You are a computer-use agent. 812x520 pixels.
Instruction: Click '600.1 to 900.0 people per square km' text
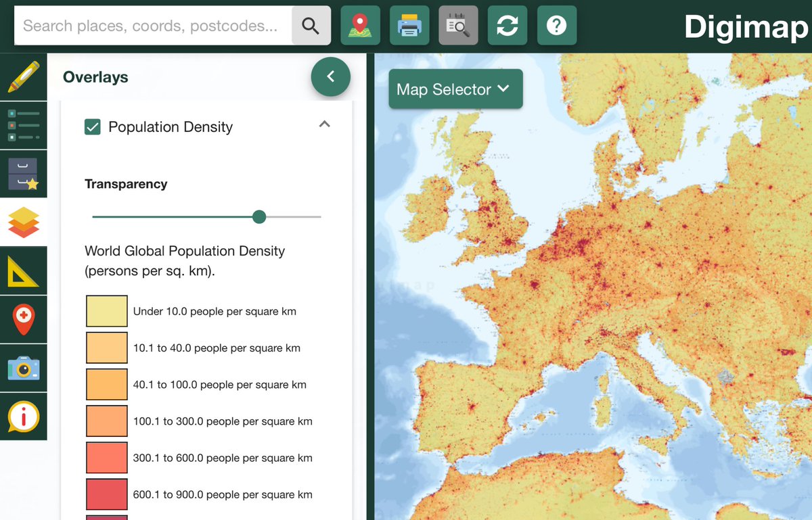(x=223, y=494)
